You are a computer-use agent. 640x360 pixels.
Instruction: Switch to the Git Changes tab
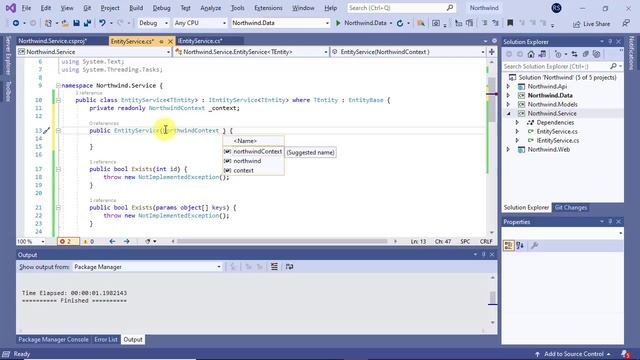[571, 207]
